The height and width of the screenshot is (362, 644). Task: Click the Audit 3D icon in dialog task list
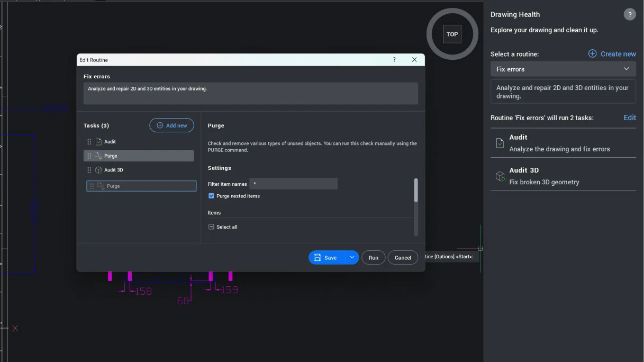[x=98, y=170]
